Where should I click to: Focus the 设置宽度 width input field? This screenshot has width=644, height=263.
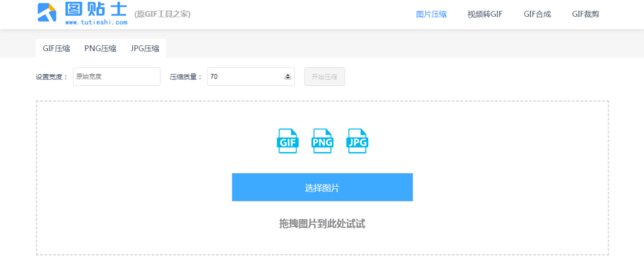pos(117,76)
